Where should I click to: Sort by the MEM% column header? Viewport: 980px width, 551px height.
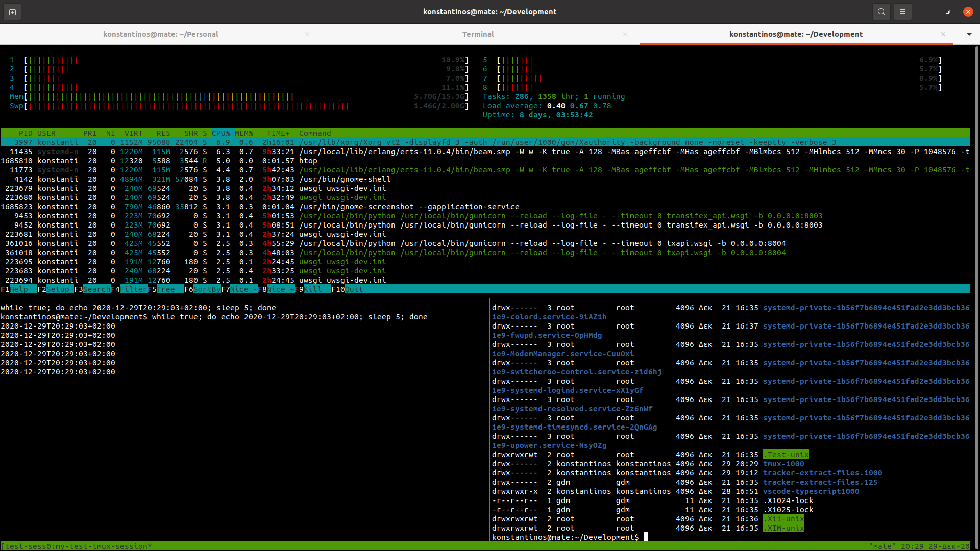click(x=244, y=133)
